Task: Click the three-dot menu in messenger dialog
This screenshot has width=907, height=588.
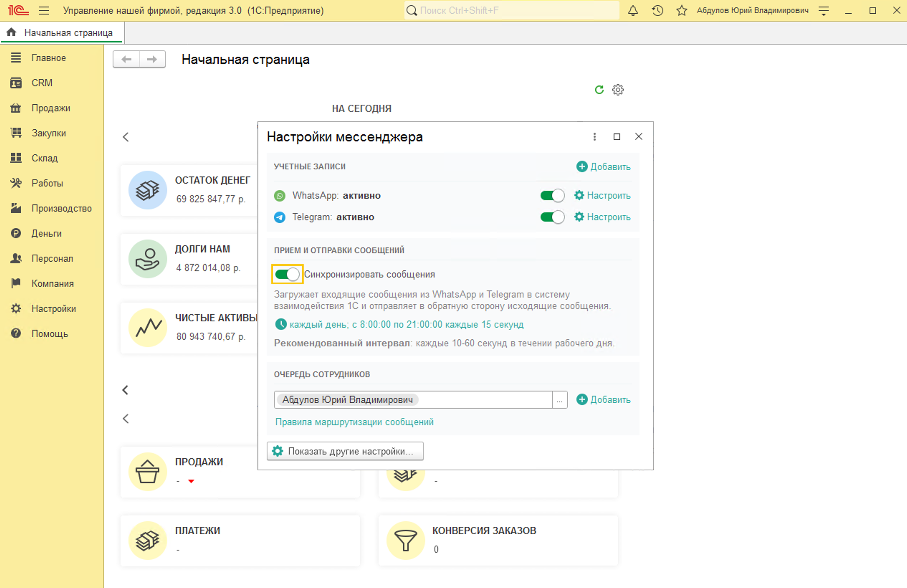Action: 594,137
